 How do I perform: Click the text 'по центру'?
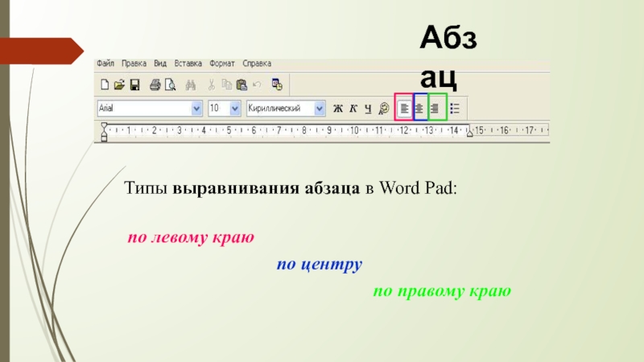click(320, 264)
